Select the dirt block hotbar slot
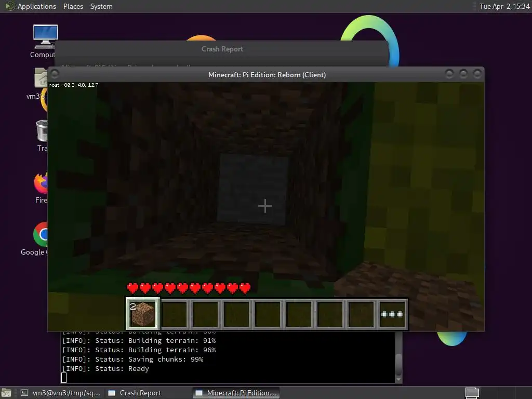 [142, 314]
